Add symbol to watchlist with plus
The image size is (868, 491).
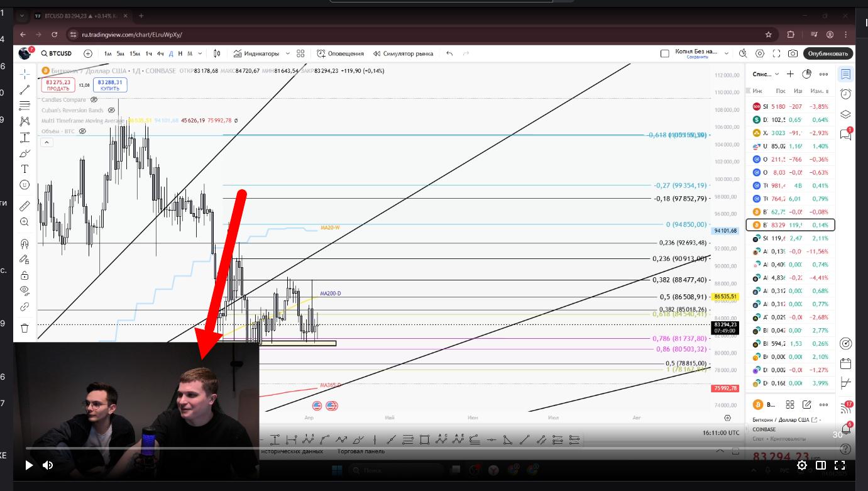click(790, 74)
